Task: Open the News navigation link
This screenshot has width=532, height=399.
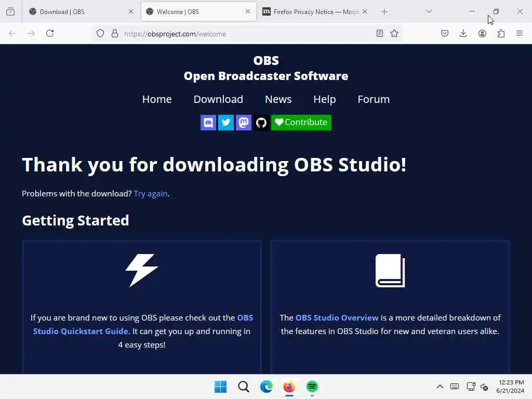Action: tap(278, 99)
